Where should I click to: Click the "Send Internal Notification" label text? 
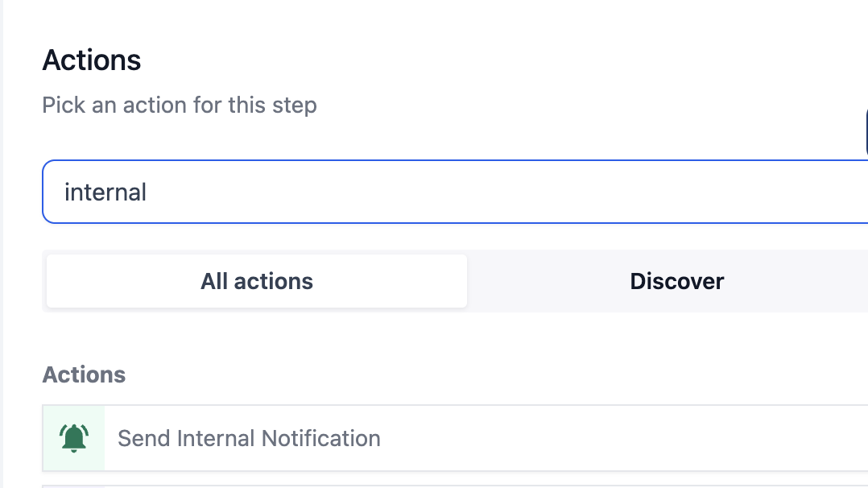pos(249,438)
